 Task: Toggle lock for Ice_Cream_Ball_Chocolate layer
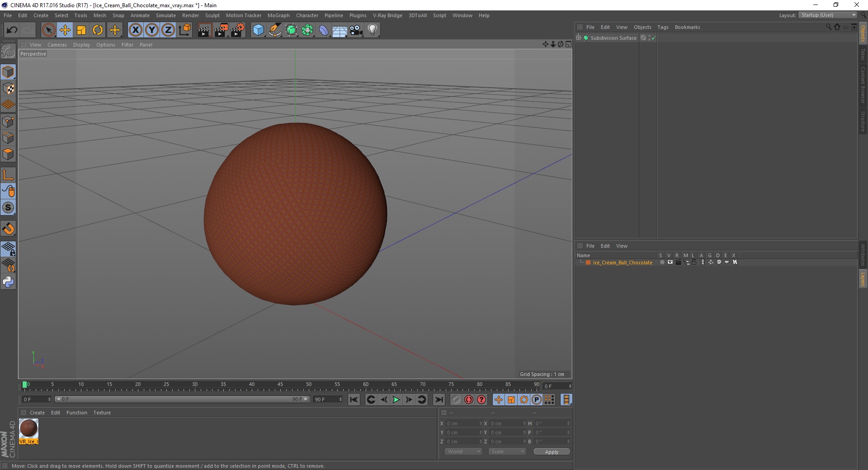tap(694, 263)
